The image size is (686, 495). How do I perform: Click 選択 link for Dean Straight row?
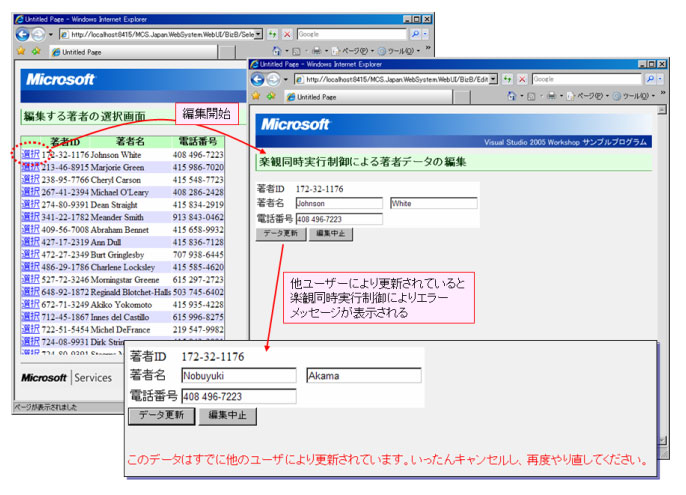(x=31, y=204)
